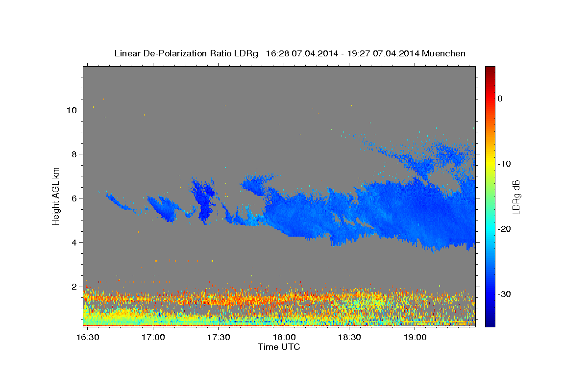Click the height tick label 4
The height and width of the screenshot is (392, 588).
pos(73,242)
